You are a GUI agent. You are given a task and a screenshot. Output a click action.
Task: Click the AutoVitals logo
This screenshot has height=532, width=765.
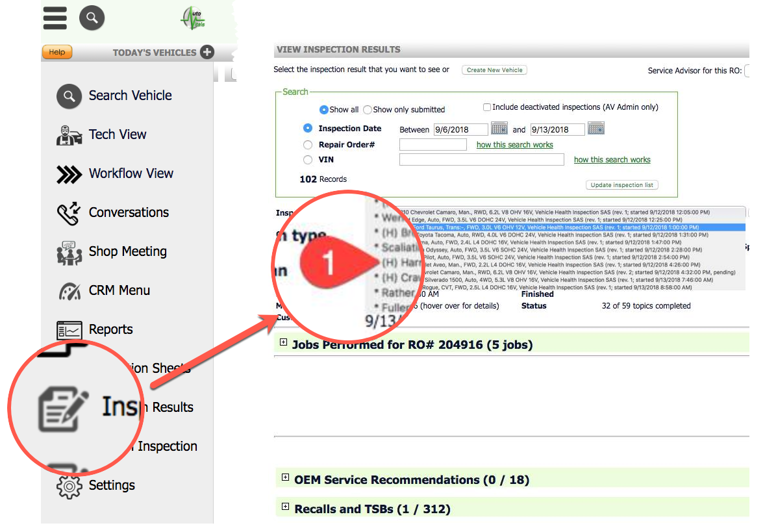point(194,18)
